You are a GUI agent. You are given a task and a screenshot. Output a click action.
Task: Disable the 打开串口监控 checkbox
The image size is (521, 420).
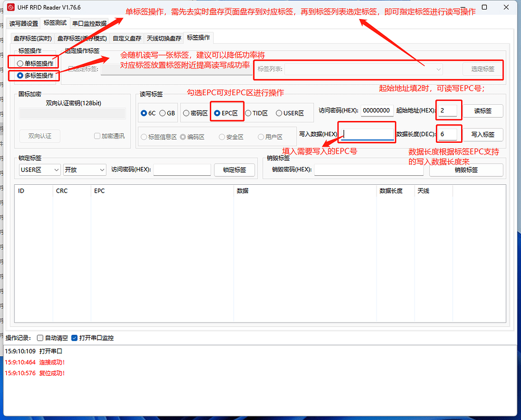74,338
